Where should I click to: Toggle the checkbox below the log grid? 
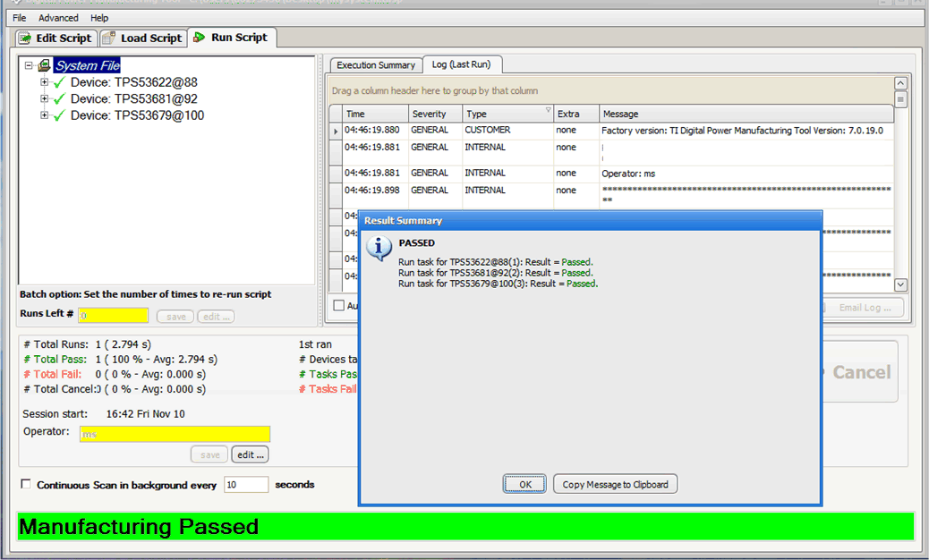pyautogui.click(x=338, y=306)
